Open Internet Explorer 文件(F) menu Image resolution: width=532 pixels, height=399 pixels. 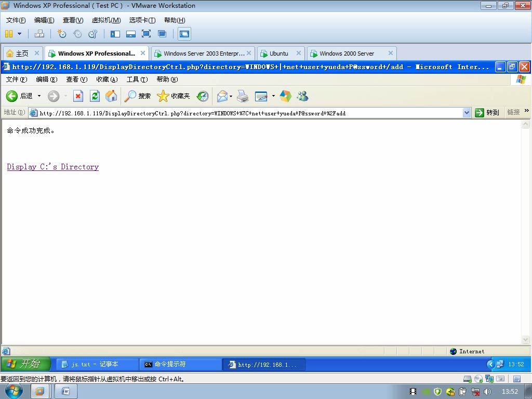click(x=17, y=79)
